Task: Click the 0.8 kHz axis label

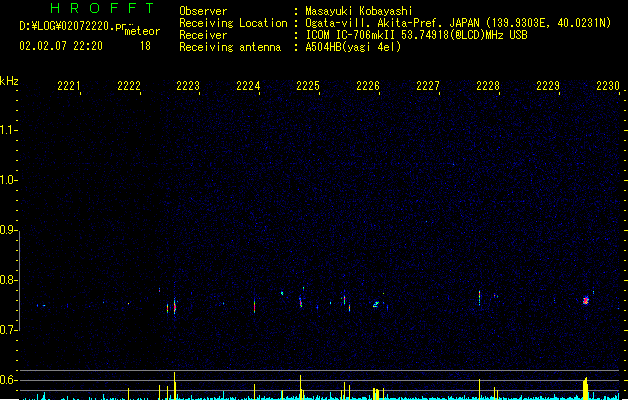Action: coord(8,280)
